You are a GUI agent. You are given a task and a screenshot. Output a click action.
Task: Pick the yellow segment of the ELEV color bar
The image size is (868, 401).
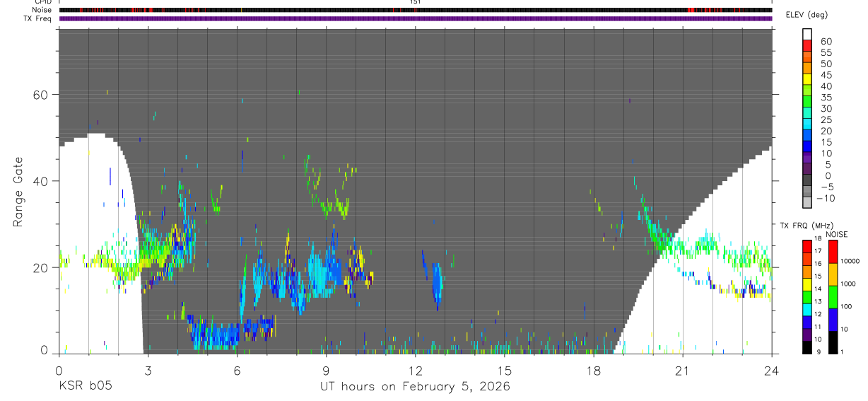pos(807,80)
